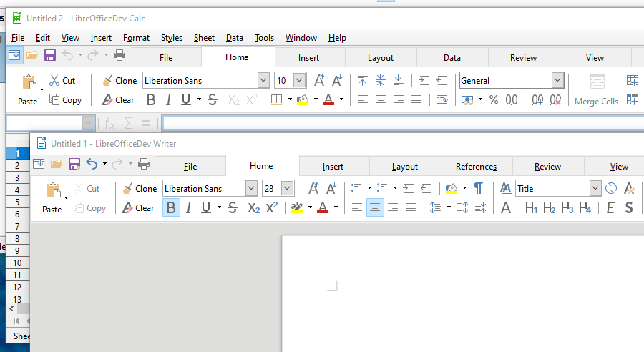The image size is (644, 352).
Task: Open Writer font size dropdown showing 28
Action: [287, 189]
